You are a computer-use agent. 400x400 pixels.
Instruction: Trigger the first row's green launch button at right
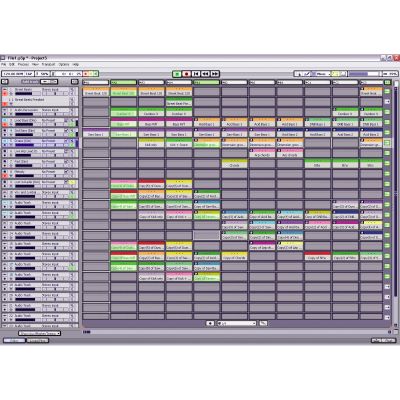pyautogui.click(x=387, y=91)
